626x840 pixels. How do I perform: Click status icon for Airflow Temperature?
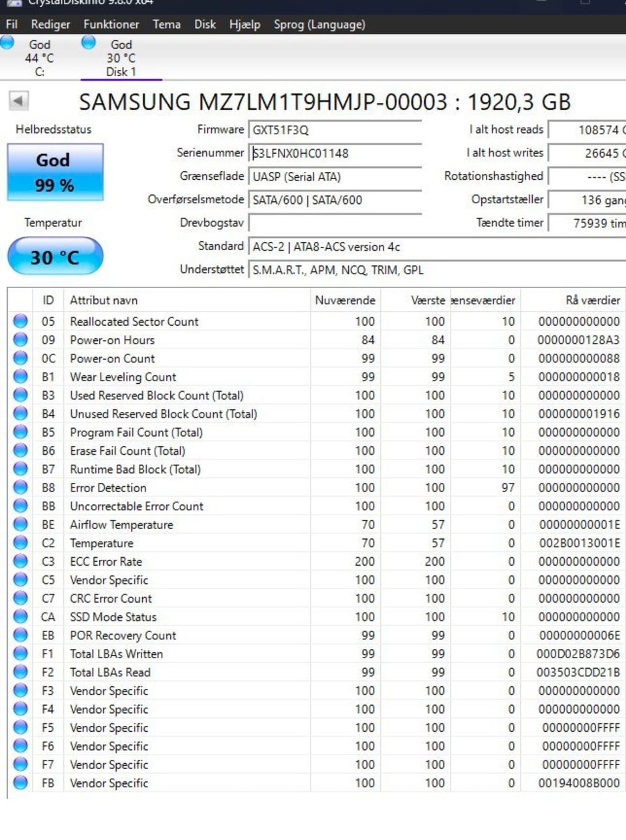[21, 524]
